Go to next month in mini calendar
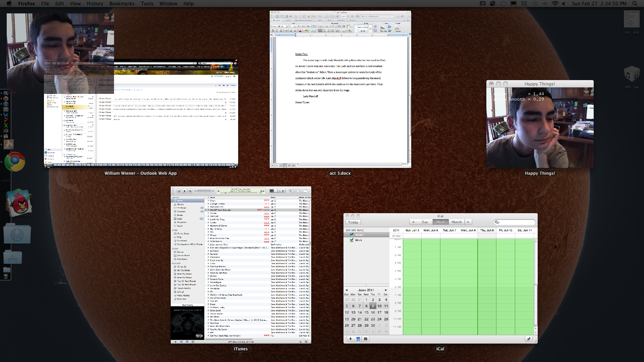 click(x=386, y=290)
